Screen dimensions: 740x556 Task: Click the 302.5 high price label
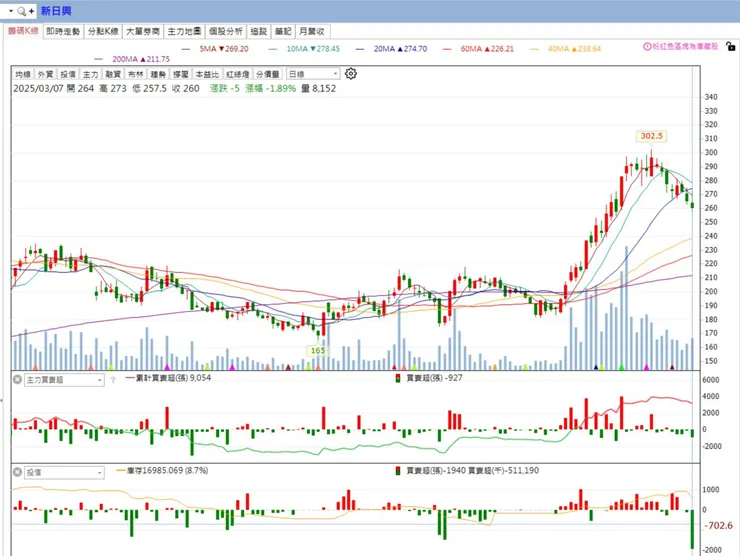[651, 136]
